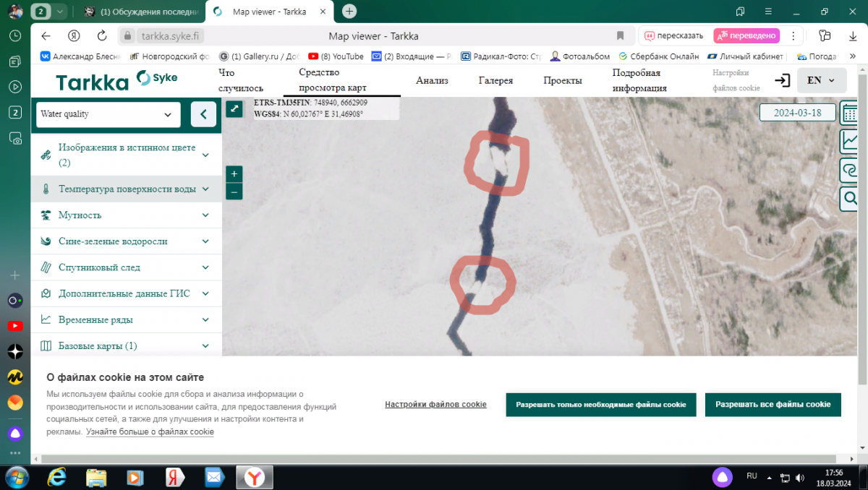The image size is (868, 490).
Task: Expand Сине-зеленые водоросли section
Action: coord(126,241)
